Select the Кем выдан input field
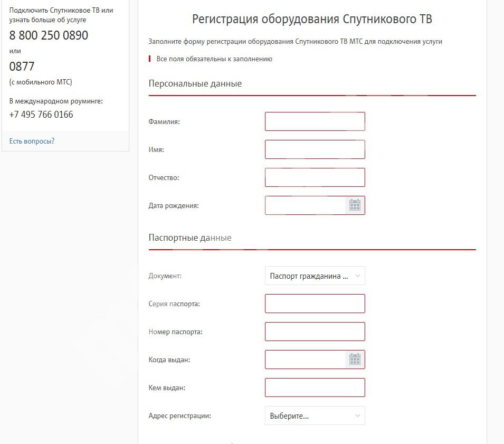Screen dimensions: 504x444 (315, 388)
